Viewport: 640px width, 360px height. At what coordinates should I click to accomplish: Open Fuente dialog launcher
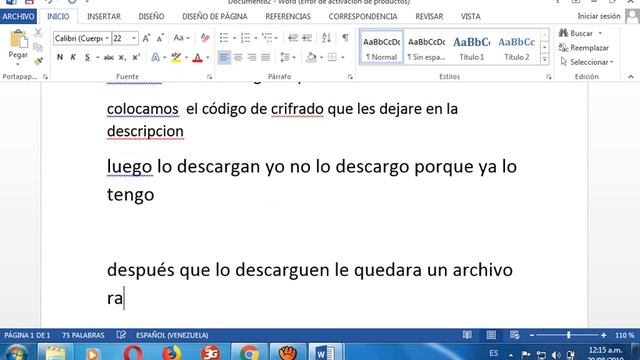click(209, 77)
